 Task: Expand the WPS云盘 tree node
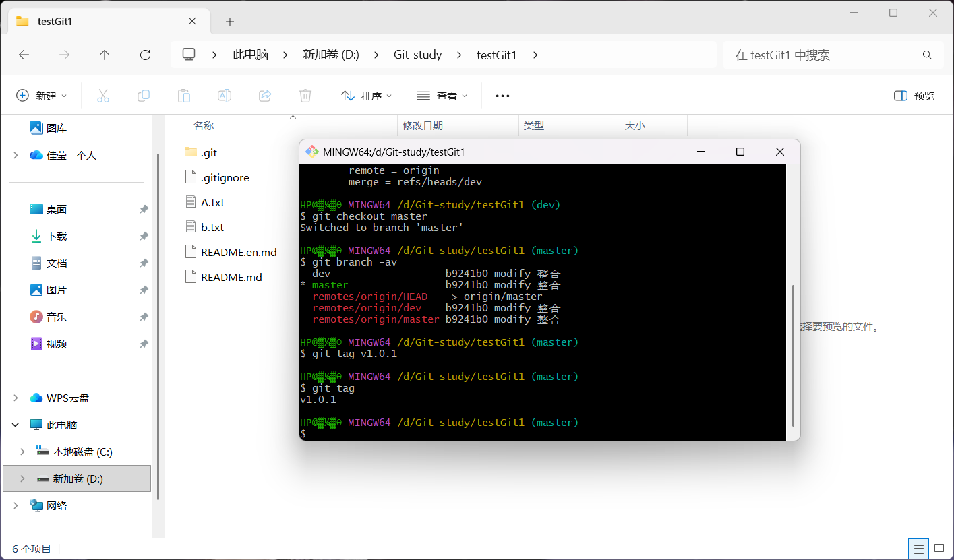coord(16,398)
